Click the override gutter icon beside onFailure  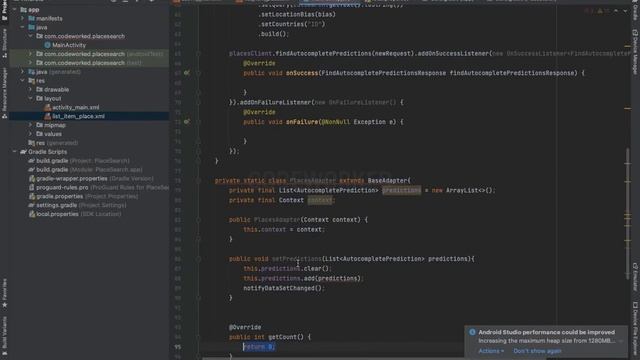pos(187,122)
